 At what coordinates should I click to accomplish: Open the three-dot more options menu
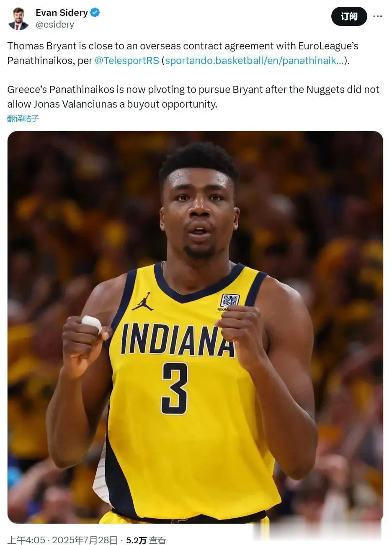377,16
